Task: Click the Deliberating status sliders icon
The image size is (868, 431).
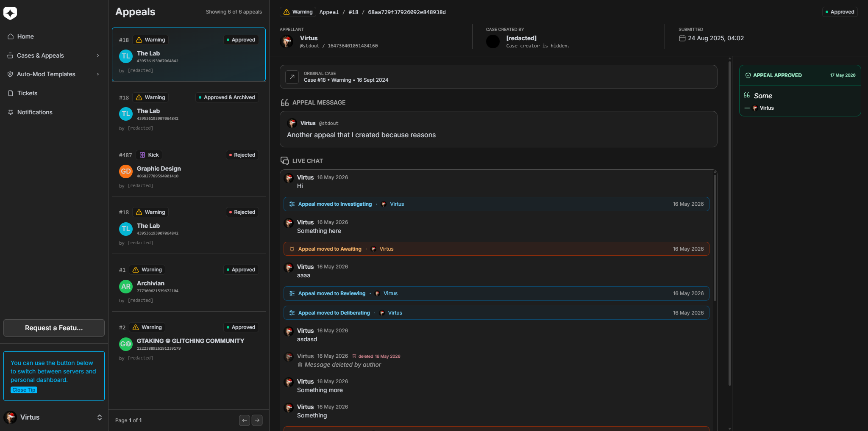Action: tap(292, 313)
